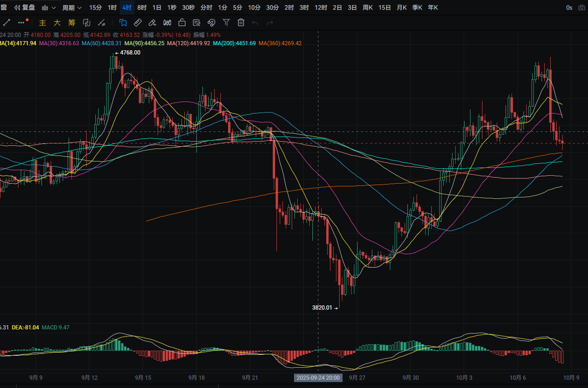The height and width of the screenshot is (388, 588).
Task: Switch to the 1日 timeframe tab
Action: click(157, 7)
